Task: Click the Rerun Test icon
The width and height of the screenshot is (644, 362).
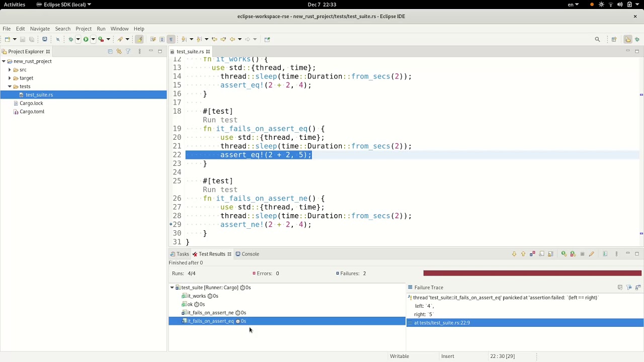Action: (564, 254)
